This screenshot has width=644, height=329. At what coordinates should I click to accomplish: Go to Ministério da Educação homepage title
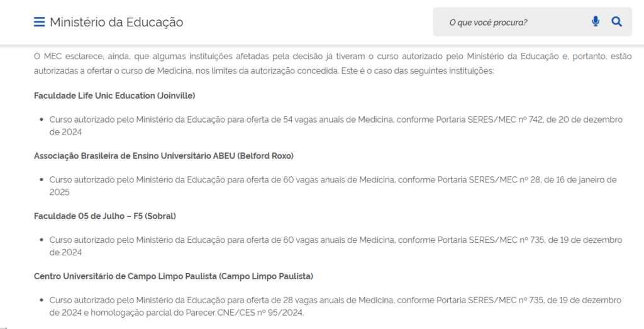[116, 22]
